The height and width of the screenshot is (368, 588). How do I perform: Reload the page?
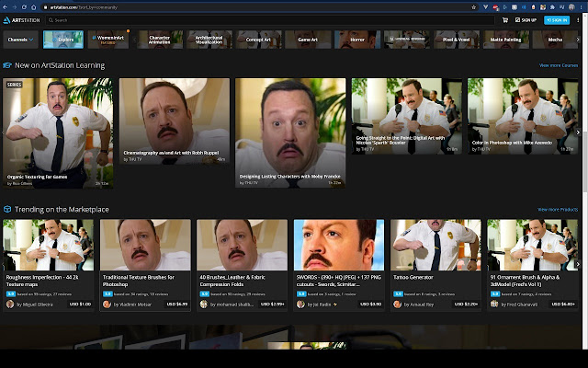pyautogui.click(x=24, y=7)
